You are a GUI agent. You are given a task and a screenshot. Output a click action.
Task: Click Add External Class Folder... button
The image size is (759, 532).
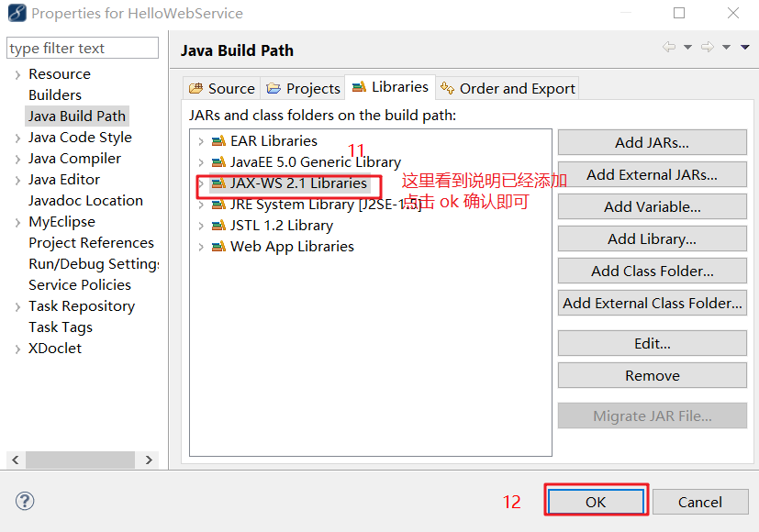[652, 304]
